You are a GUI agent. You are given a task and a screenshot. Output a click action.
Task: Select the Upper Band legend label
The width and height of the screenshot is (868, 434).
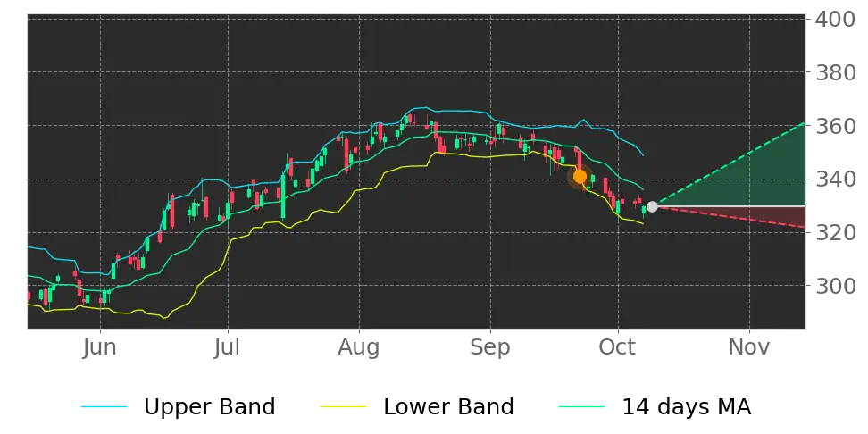tap(209, 407)
